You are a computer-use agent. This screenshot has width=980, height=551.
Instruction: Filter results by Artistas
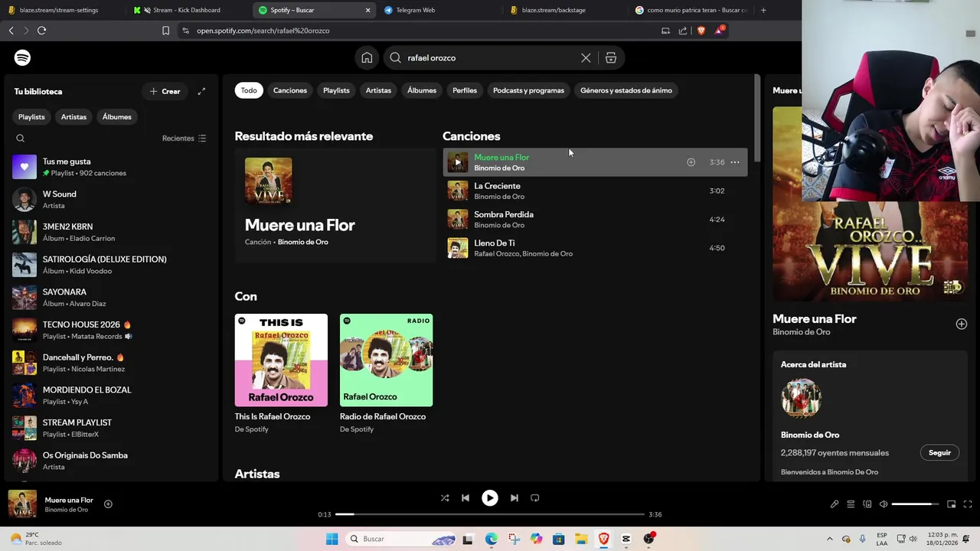(x=378, y=90)
